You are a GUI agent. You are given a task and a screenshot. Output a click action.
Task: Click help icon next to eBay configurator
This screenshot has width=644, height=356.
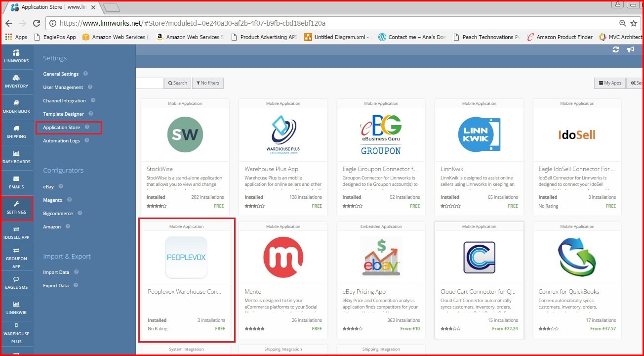click(x=61, y=186)
